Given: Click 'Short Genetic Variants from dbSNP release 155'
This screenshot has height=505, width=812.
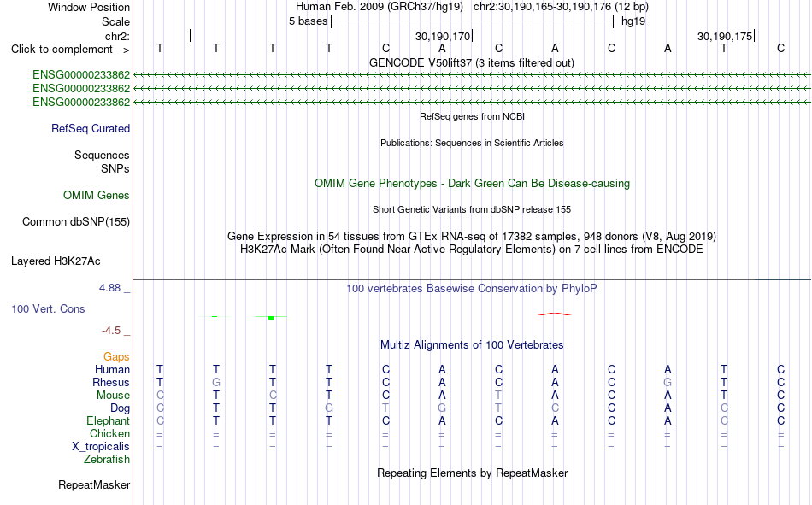Looking at the screenshot, I should click(x=472, y=209).
